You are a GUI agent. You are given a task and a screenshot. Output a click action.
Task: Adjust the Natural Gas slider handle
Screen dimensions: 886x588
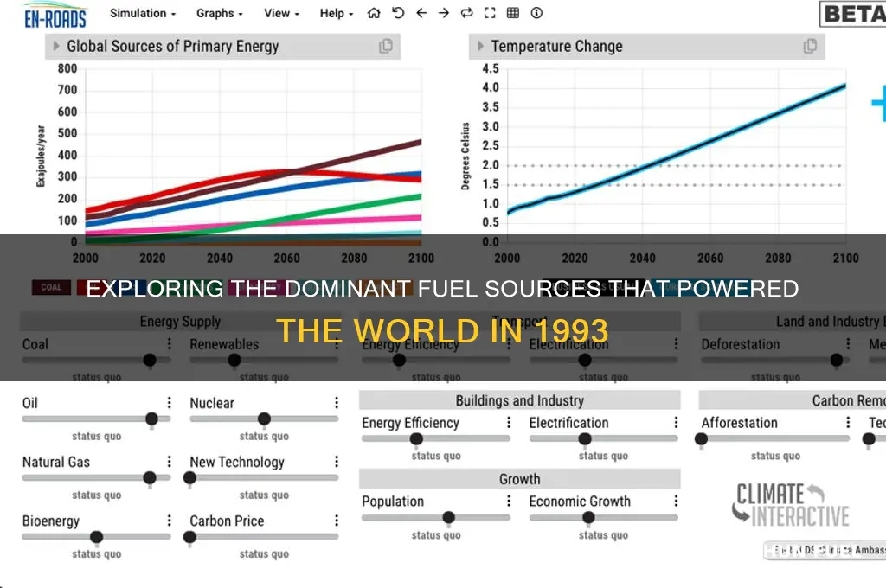click(150, 478)
